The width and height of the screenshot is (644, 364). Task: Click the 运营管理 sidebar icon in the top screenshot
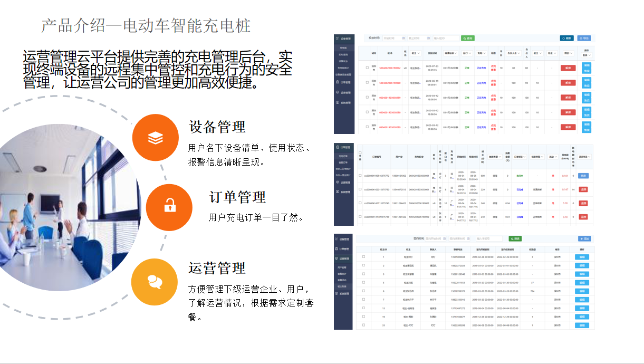pyautogui.click(x=338, y=92)
